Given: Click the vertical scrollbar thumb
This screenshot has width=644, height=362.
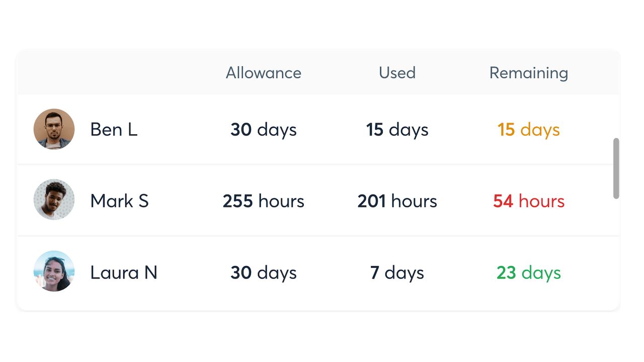Looking at the screenshot, I should (616, 168).
